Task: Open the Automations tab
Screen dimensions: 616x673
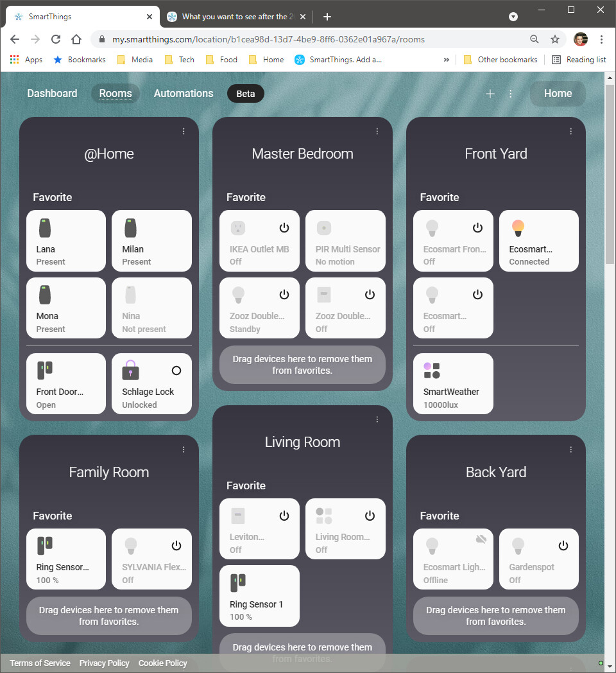Action: pyautogui.click(x=184, y=94)
